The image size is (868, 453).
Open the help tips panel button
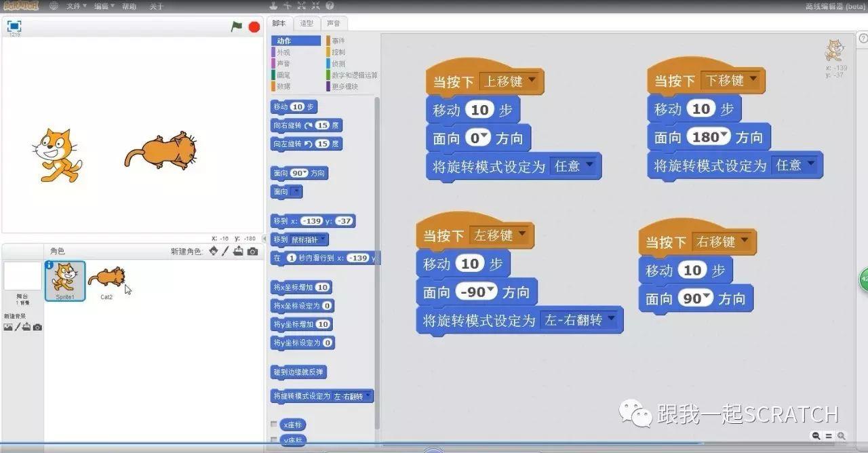click(863, 39)
